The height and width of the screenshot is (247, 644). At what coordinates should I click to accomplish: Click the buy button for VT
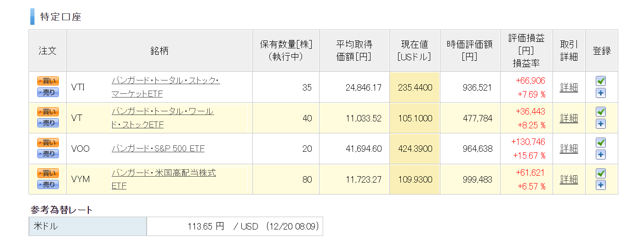pyautogui.click(x=48, y=112)
